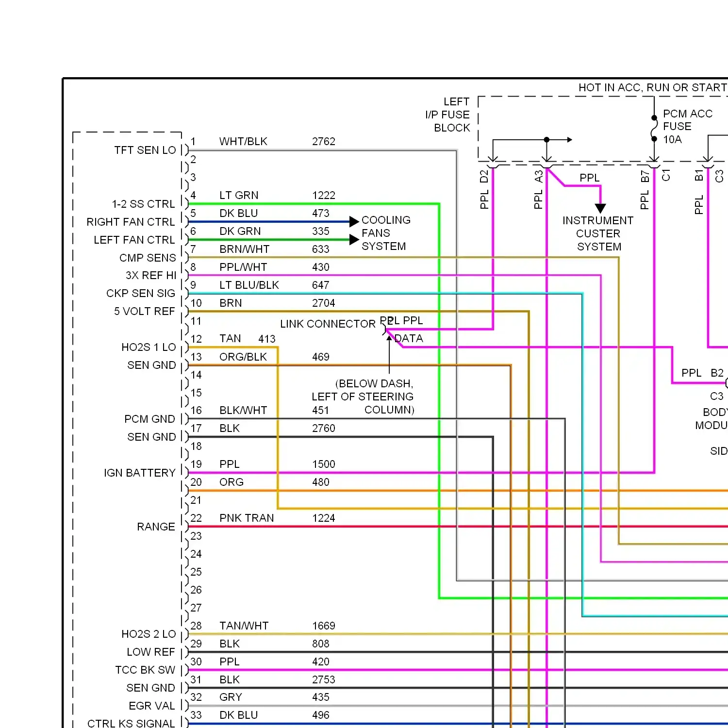Click connector pin label "B7"
728x728 pixels.
pyautogui.click(x=645, y=177)
